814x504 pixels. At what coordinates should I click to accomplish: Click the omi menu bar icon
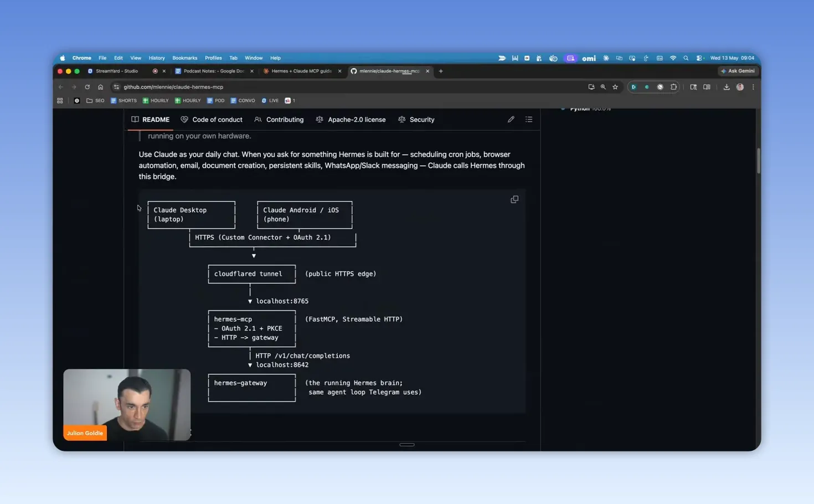click(589, 58)
